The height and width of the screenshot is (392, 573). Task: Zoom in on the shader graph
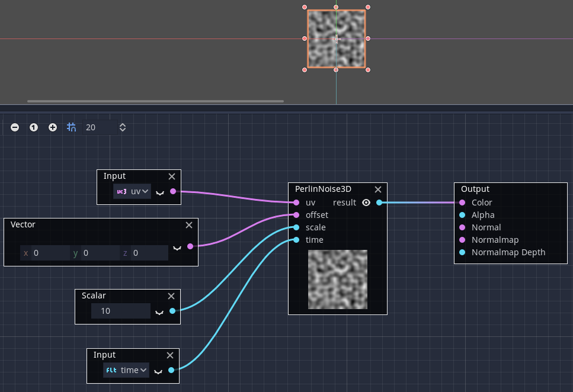pos(52,127)
